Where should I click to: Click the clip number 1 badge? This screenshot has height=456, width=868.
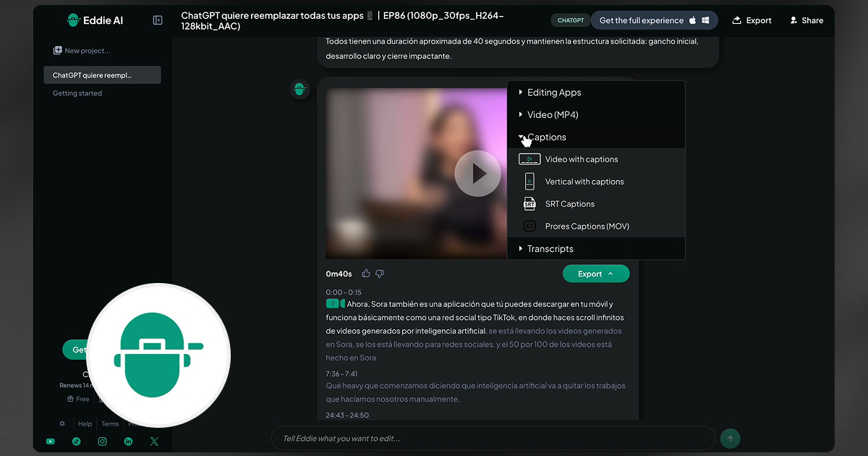pos(332,304)
